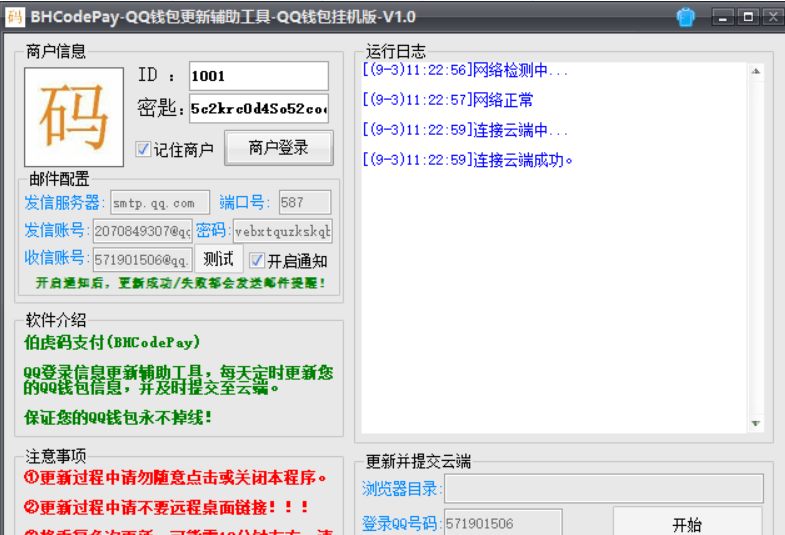This screenshot has height=535, width=785.
Task: Click the log scrollbar down arrow
Action: click(x=756, y=424)
